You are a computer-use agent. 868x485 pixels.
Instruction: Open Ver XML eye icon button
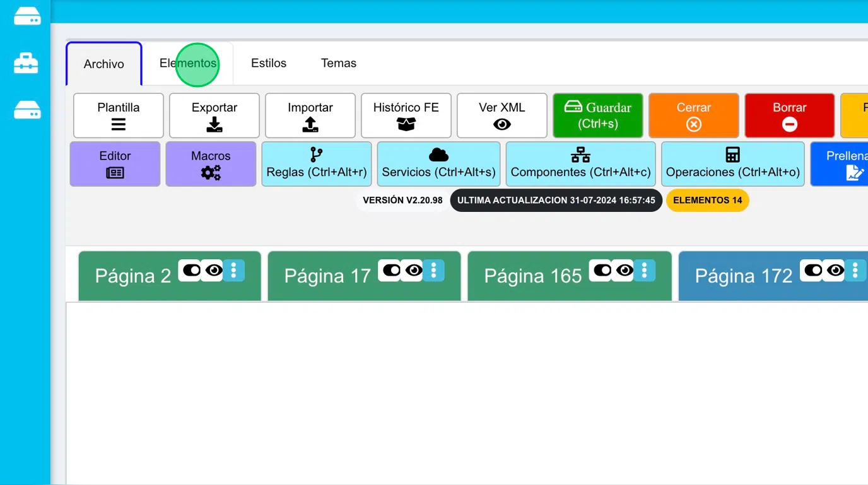502,116
